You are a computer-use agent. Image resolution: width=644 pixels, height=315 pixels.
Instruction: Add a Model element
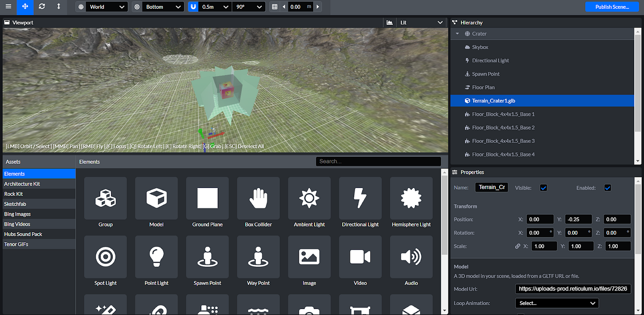click(x=156, y=203)
